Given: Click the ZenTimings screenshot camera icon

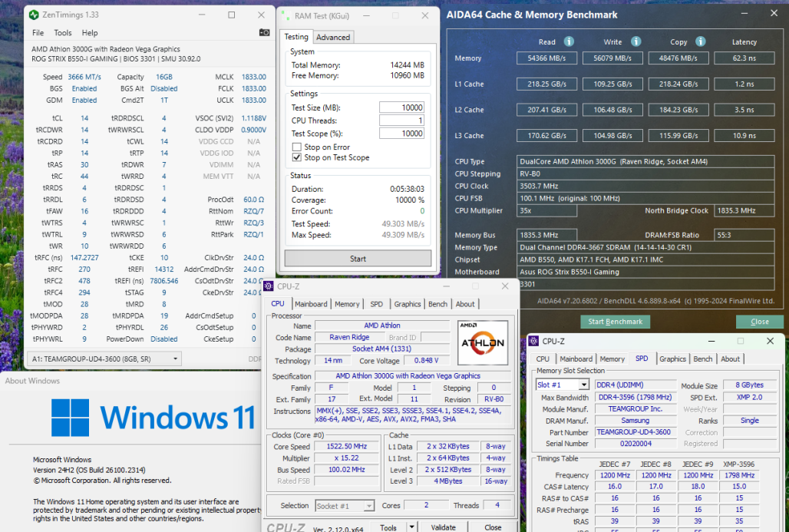Looking at the screenshot, I should tap(264, 33).
